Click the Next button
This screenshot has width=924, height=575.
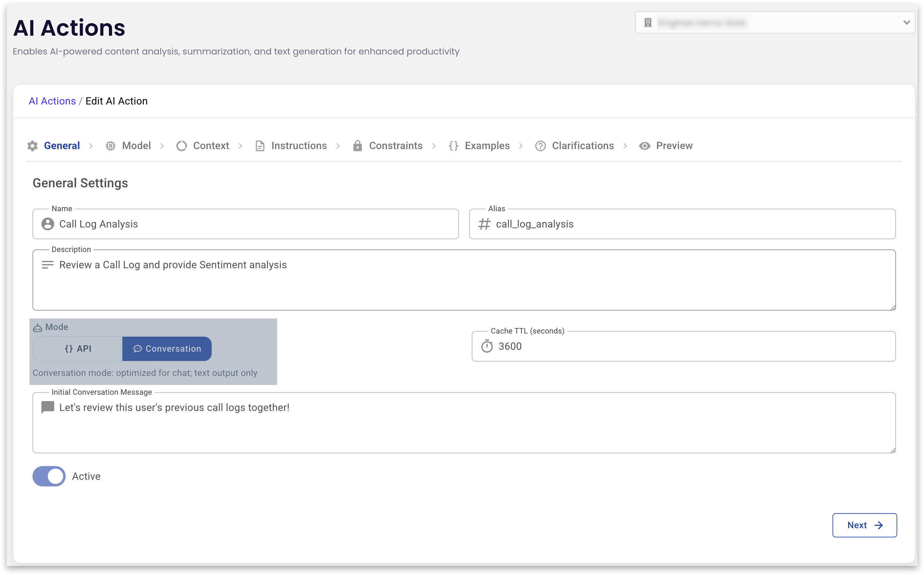point(864,525)
